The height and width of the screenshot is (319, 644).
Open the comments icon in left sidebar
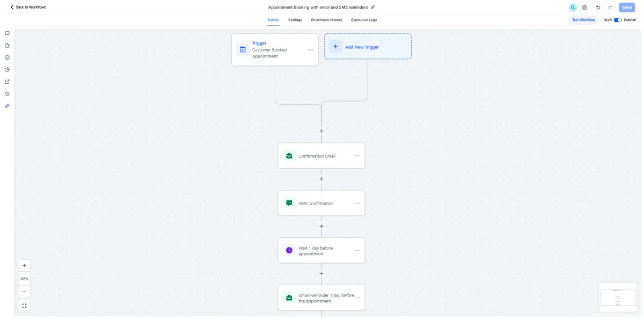[x=7, y=33]
